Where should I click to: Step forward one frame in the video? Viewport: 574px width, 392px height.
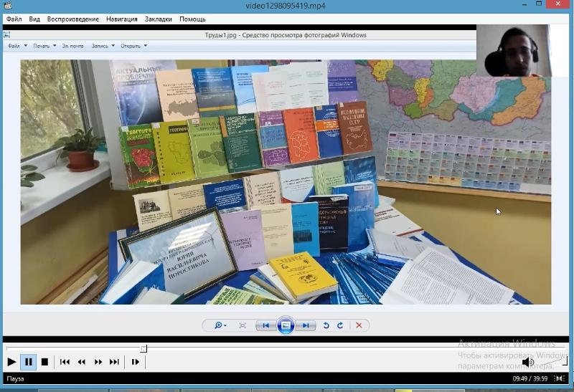pyautogui.click(x=135, y=362)
